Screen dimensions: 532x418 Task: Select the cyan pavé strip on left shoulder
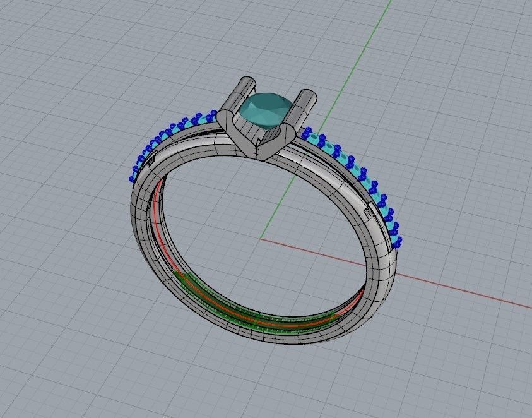(x=166, y=136)
